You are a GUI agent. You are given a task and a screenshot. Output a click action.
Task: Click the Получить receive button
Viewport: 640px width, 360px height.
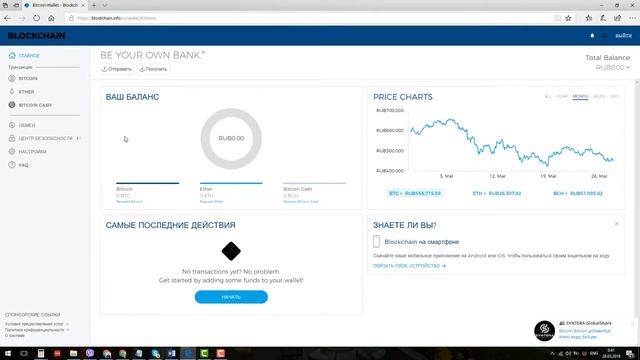(x=153, y=69)
